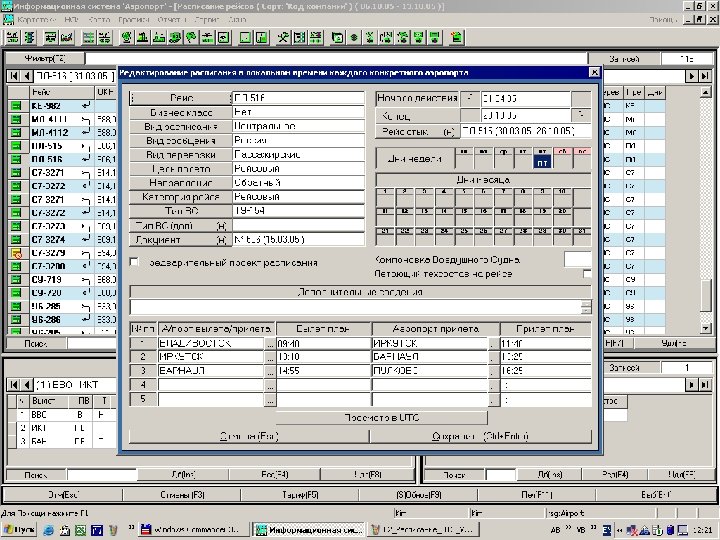Click the orange row icon beside С7-3279

point(16,253)
